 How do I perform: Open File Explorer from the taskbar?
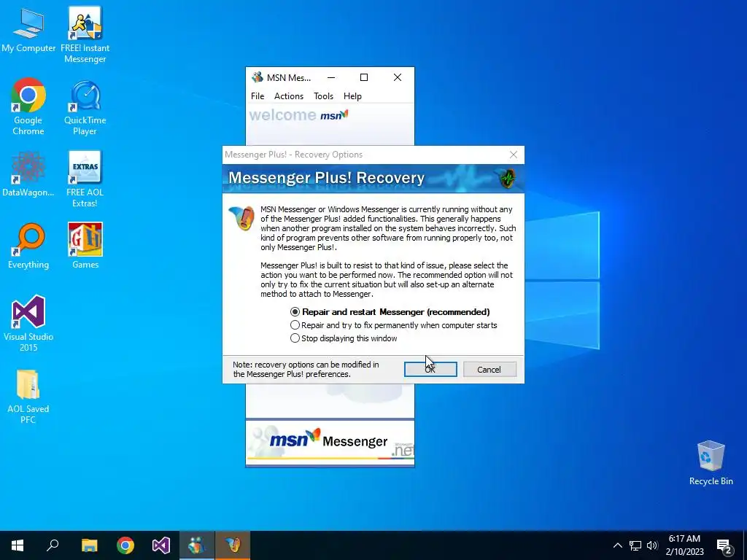pyautogui.click(x=89, y=545)
